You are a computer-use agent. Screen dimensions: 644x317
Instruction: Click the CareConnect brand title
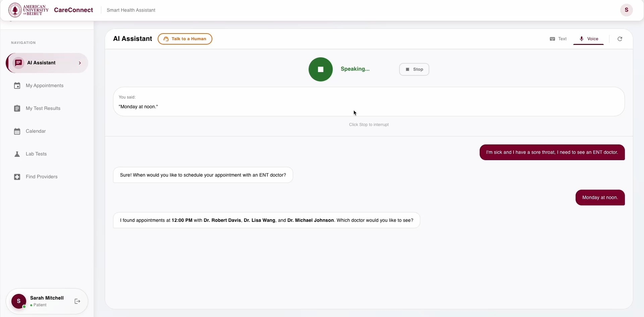(73, 10)
